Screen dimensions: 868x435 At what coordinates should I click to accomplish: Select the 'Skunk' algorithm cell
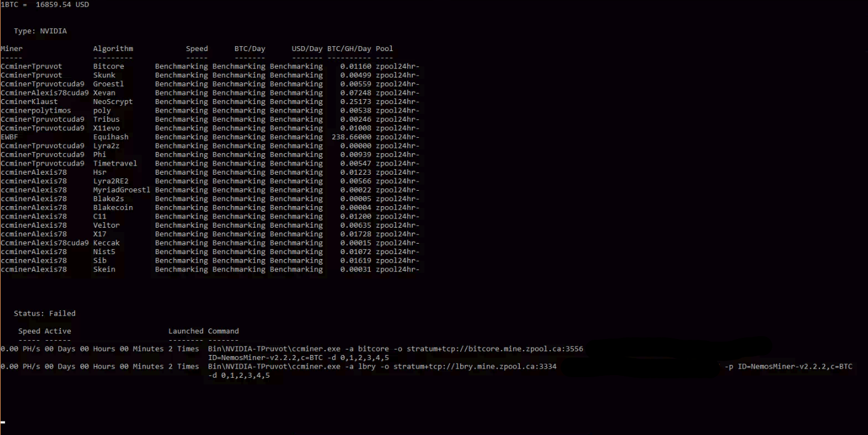104,75
